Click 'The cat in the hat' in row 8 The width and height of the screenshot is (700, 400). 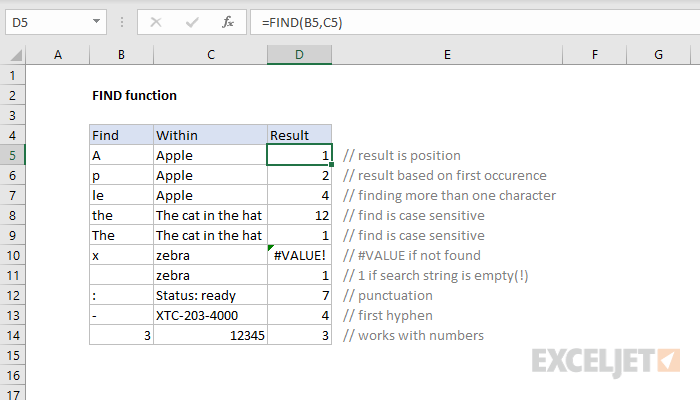click(210, 215)
